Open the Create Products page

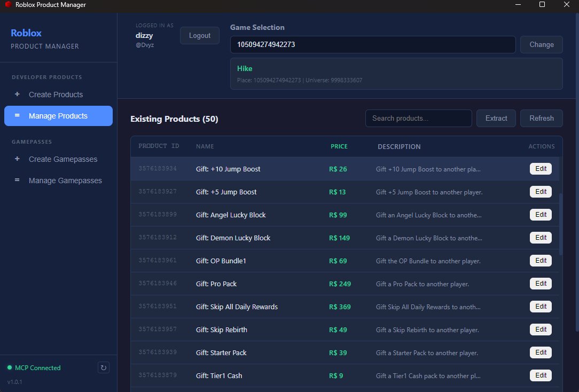pos(58,95)
